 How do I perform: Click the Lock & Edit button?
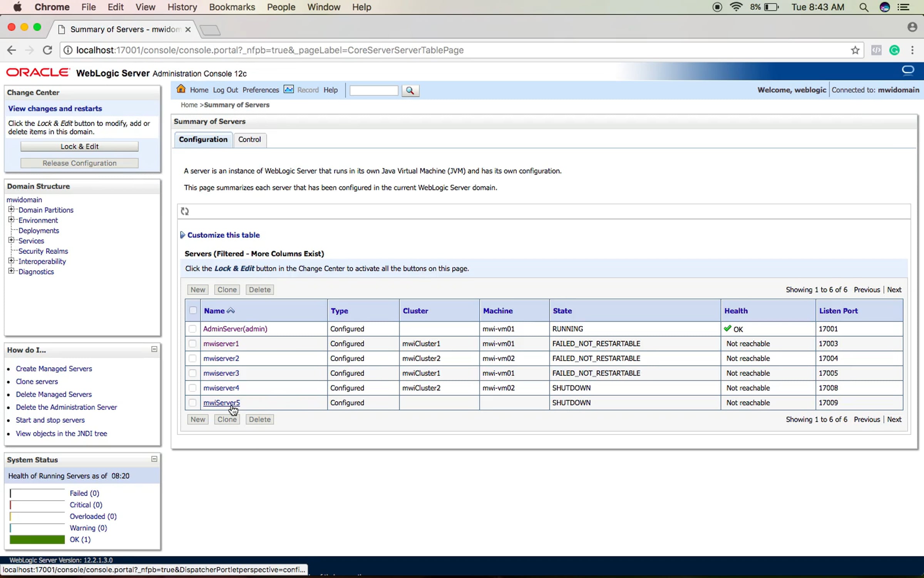pyautogui.click(x=79, y=146)
